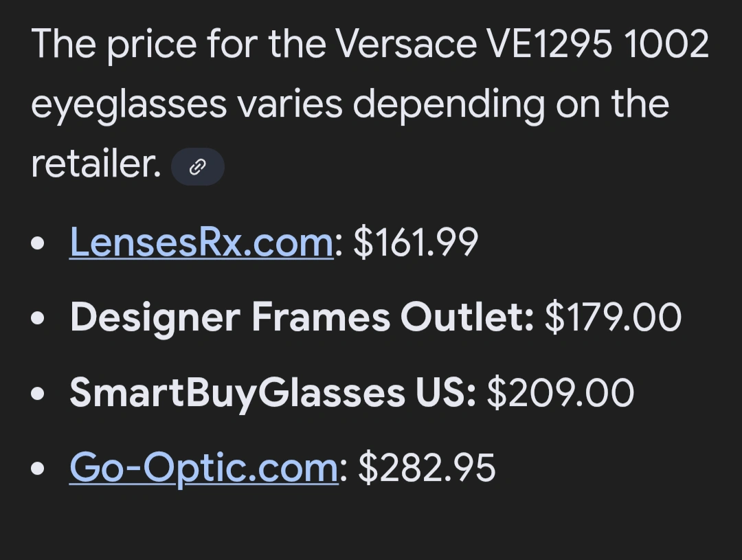
Task: Click the SmartBuyGlasses US retailer name
Action: point(273,393)
